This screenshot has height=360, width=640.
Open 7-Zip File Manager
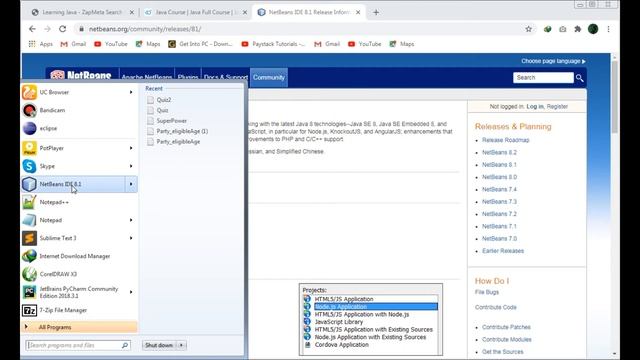click(x=80, y=310)
